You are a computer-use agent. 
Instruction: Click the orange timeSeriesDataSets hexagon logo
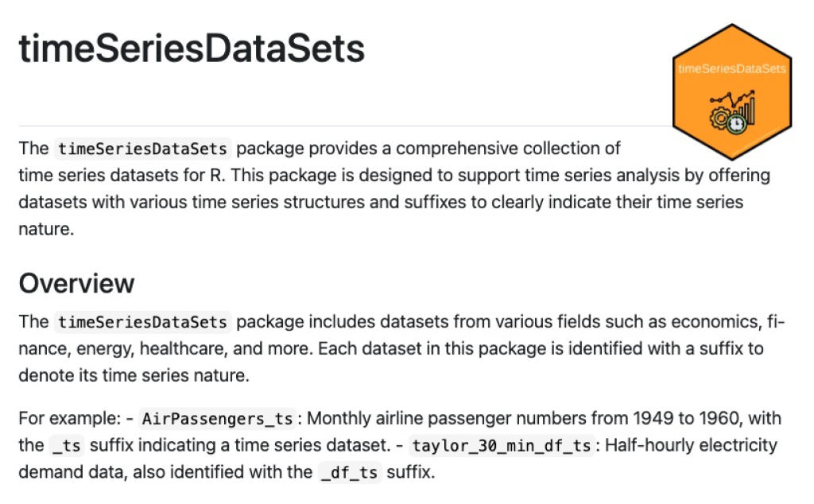pos(732,92)
